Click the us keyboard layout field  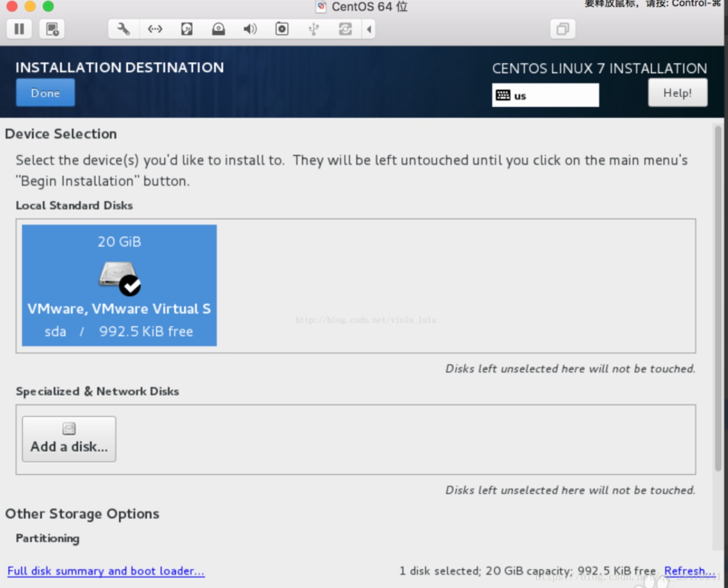(x=545, y=95)
